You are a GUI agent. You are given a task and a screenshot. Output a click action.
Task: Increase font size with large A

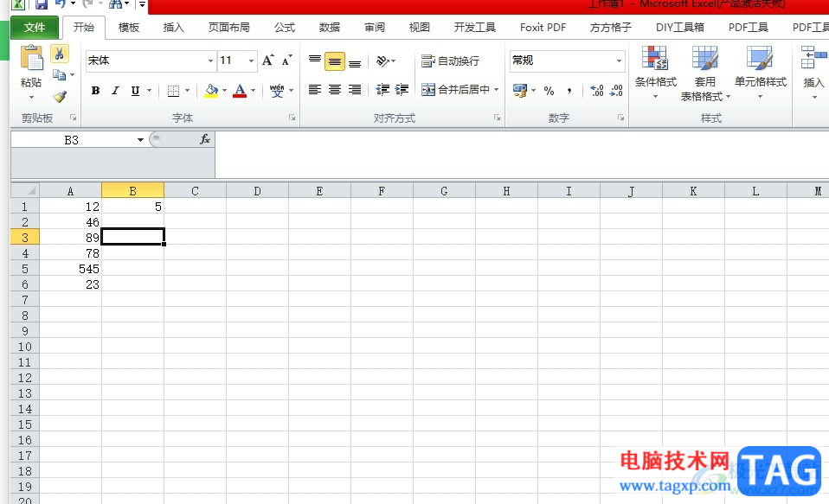click(x=268, y=61)
